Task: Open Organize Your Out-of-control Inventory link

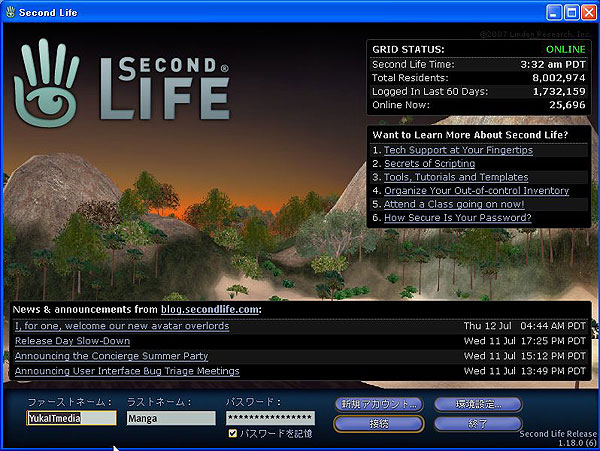Action: click(x=476, y=190)
